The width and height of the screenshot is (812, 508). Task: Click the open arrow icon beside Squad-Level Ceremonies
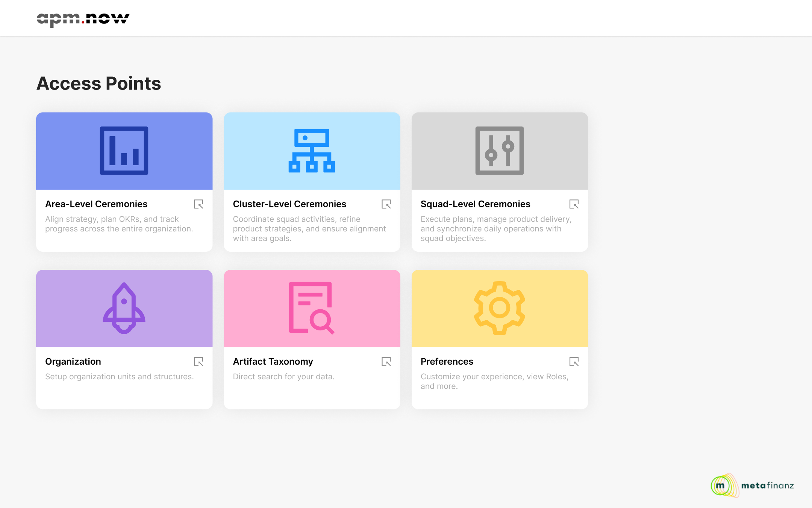(574, 204)
